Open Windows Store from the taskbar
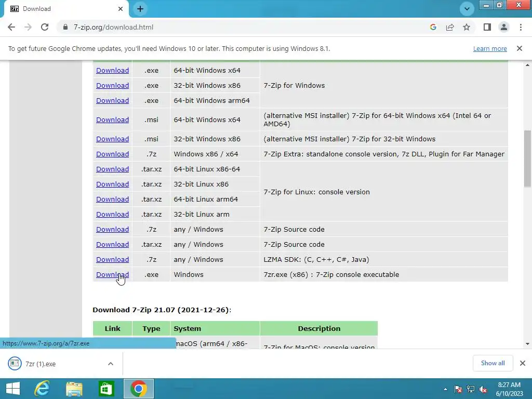532x399 pixels. [x=106, y=389]
